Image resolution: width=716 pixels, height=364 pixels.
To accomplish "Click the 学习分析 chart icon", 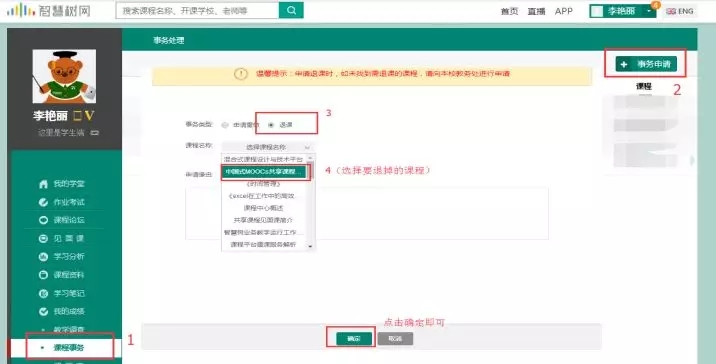I will pyautogui.click(x=43, y=257).
